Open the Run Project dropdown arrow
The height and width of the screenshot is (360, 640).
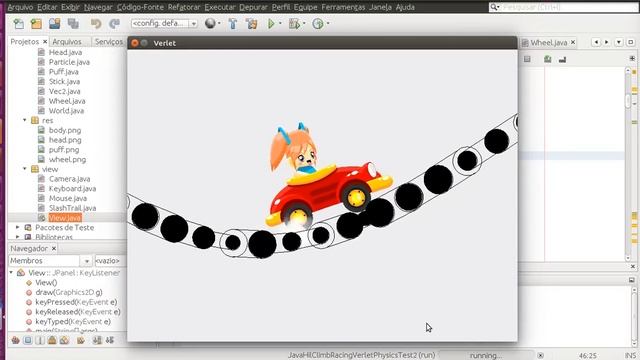click(x=280, y=23)
